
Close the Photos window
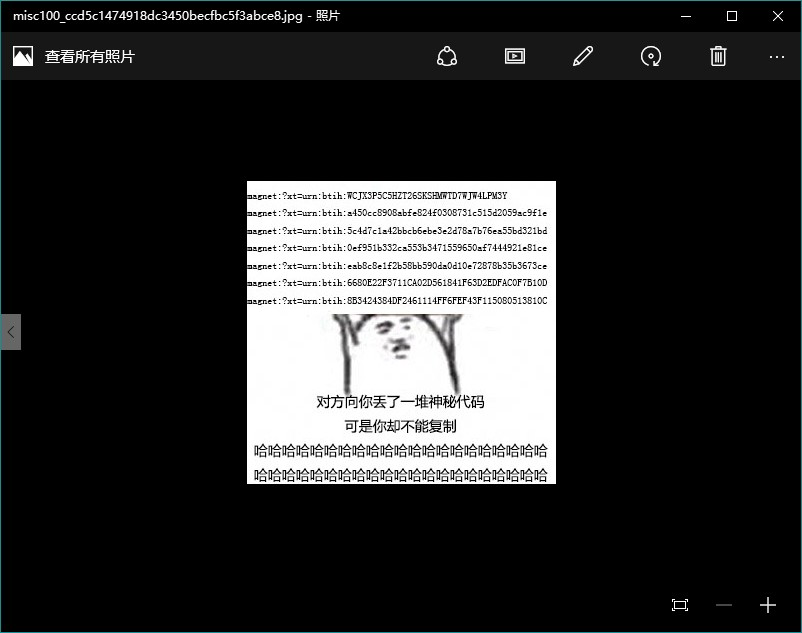coord(778,16)
